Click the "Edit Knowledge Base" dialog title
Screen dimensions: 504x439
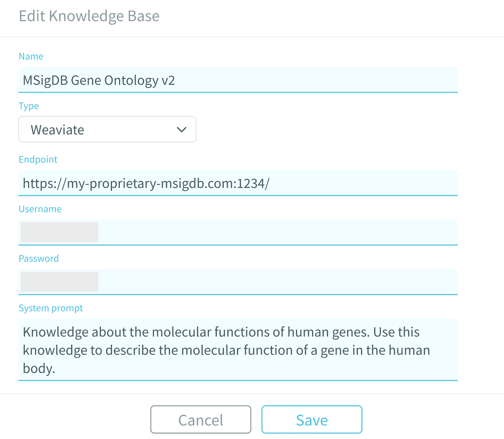89,16
